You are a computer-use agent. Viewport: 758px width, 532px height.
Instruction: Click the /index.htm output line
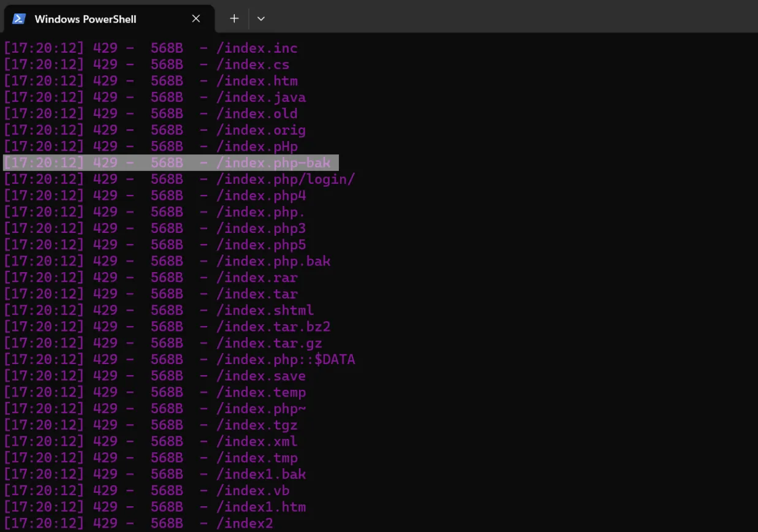pos(151,82)
